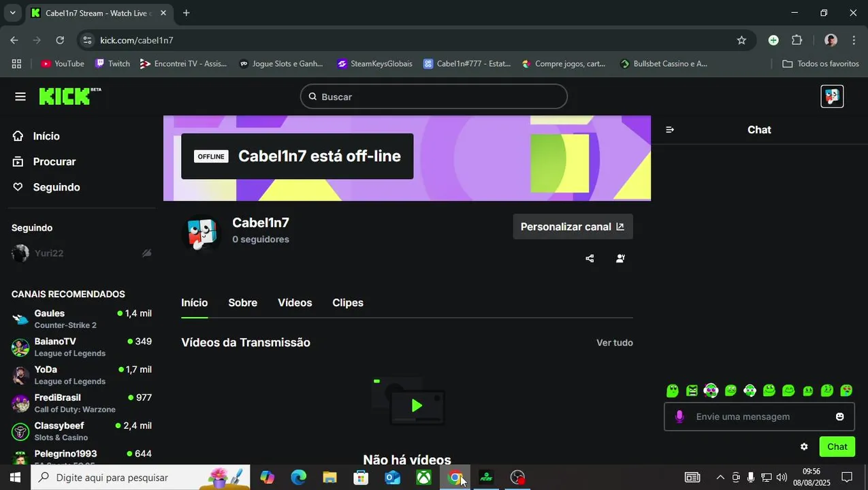The height and width of the screenshot is (490, 868).
Task: Open chat settings gear
Action: click(804, 447)
